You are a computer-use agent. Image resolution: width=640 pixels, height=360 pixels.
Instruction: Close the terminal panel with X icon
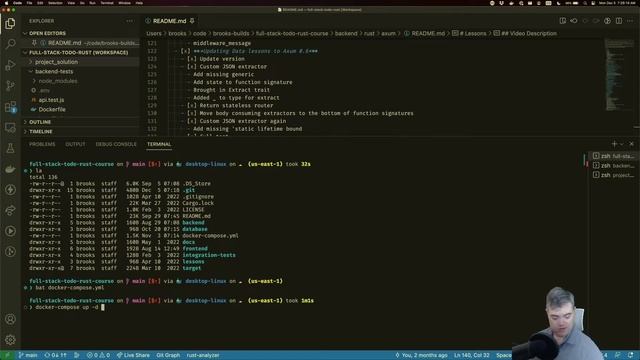pos(631,144)
